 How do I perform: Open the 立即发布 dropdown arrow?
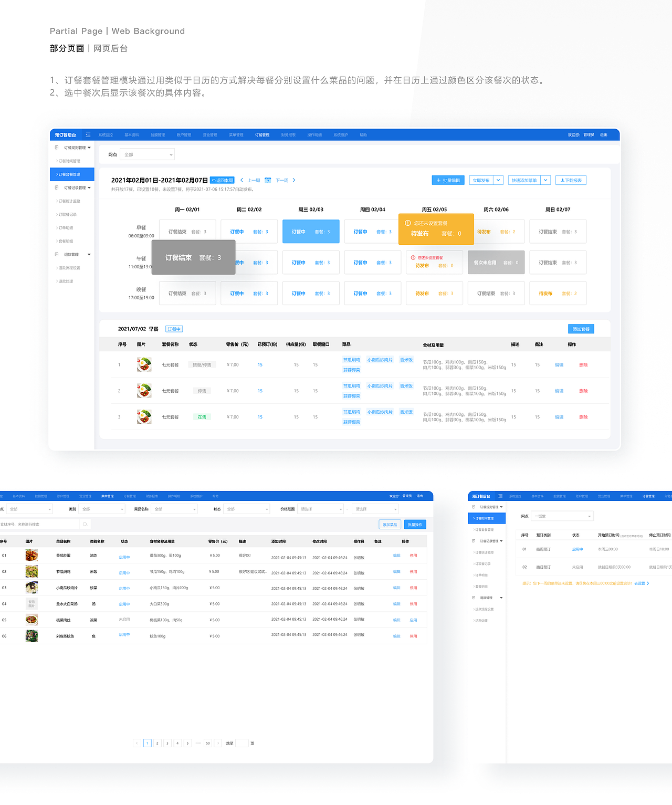498,180
